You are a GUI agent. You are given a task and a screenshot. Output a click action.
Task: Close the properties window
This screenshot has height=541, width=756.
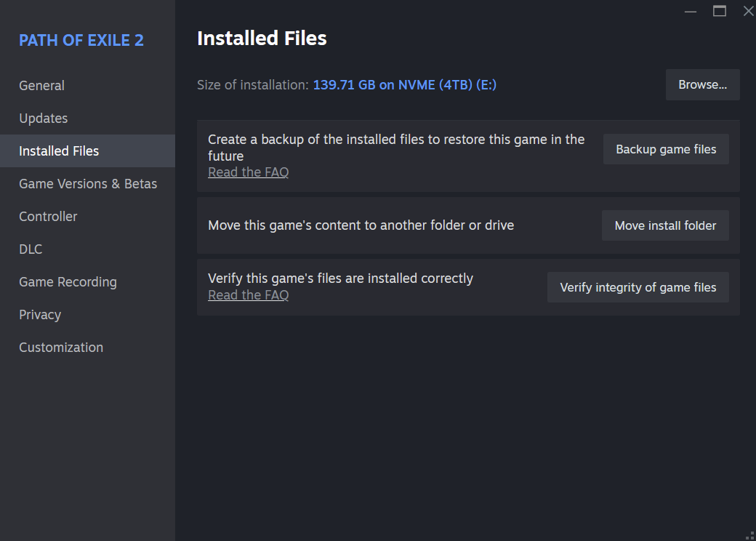pyautogui.click(x=748, y=11)
